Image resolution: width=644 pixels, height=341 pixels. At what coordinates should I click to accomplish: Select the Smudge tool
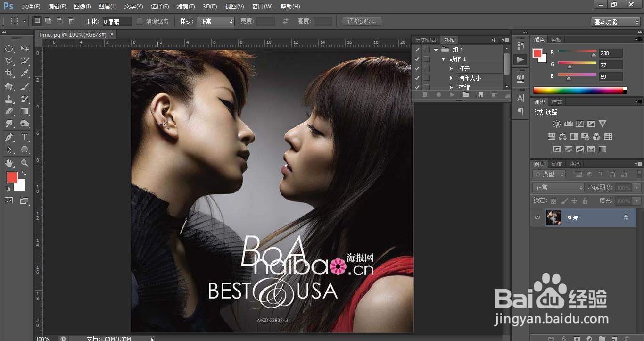tap(9, 124)
